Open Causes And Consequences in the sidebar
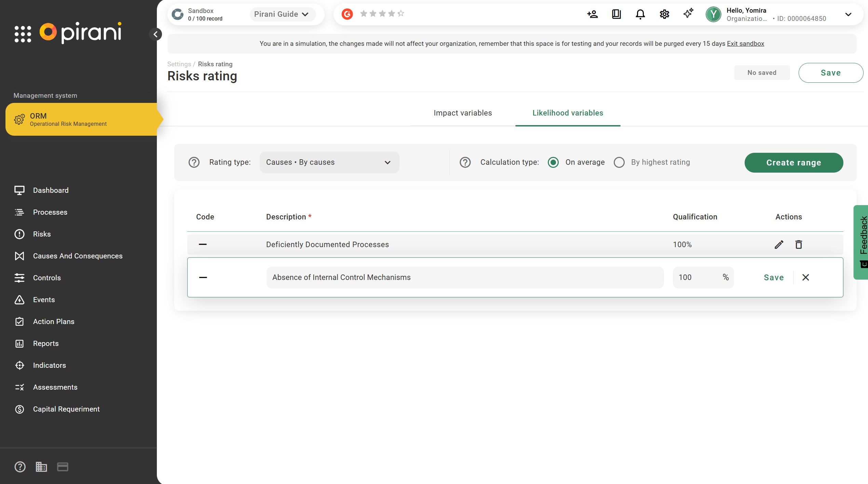 pos(78,256)
